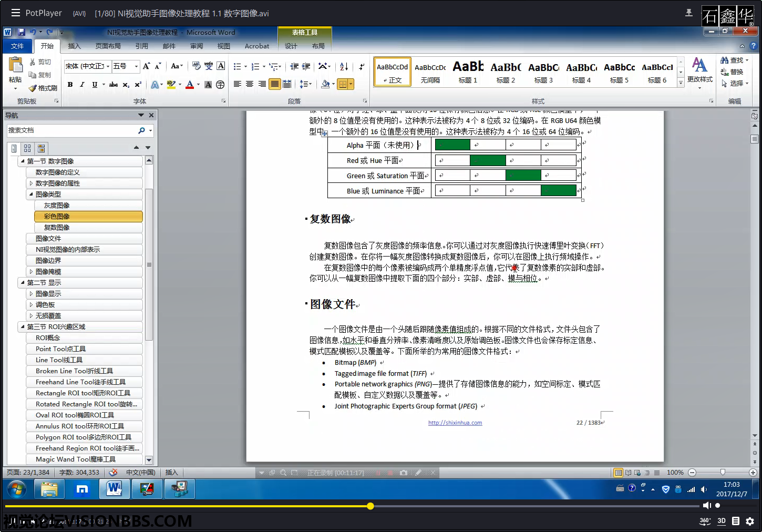
Task: Switch navigation pane to page thumbnails view
Action: pyautogui.click(x=27, y=148)
